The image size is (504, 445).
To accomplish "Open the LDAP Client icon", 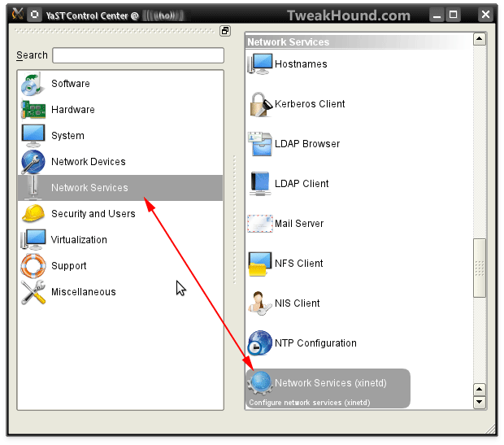I will [260, 184].
